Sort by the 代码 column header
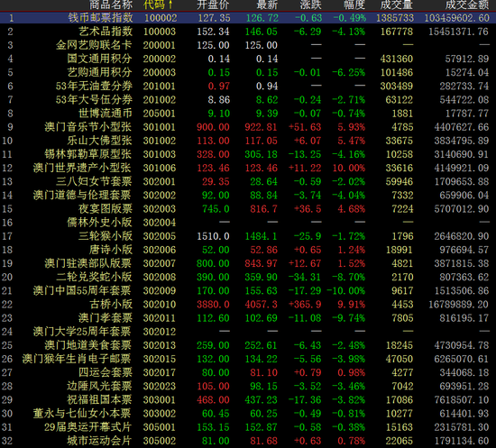The height and width of the screenshot is (448, 496). pyautogui.click(x=158, y=5)
